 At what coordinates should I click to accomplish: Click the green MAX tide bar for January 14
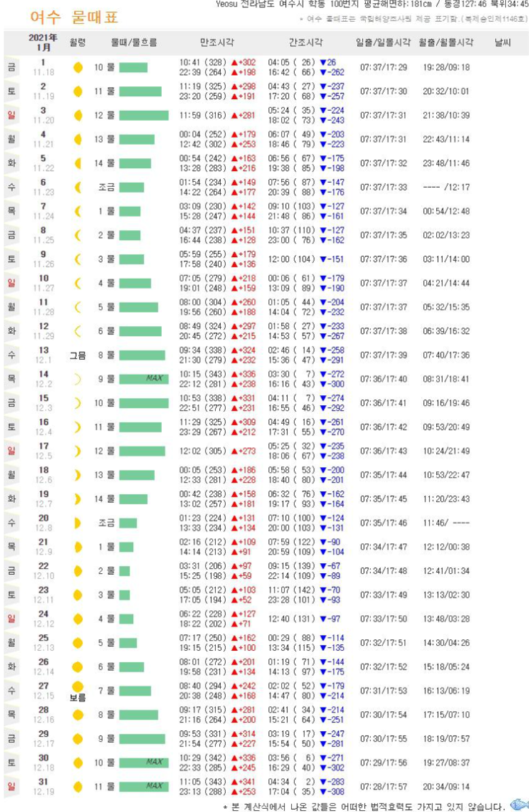[x=144, y=379]
